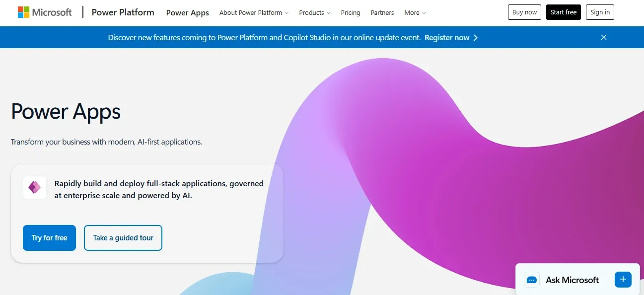Image resolution: width=644 pixels, height=295 pixels.
Task: Click the Ask Microsoft label
Action: coord(572,280)
